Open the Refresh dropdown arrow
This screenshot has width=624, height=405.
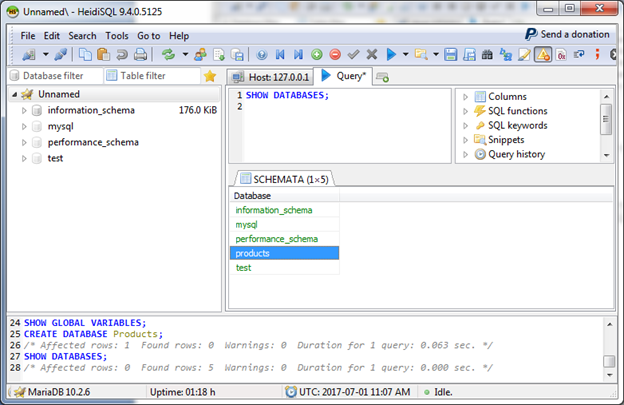click(185, 55)
